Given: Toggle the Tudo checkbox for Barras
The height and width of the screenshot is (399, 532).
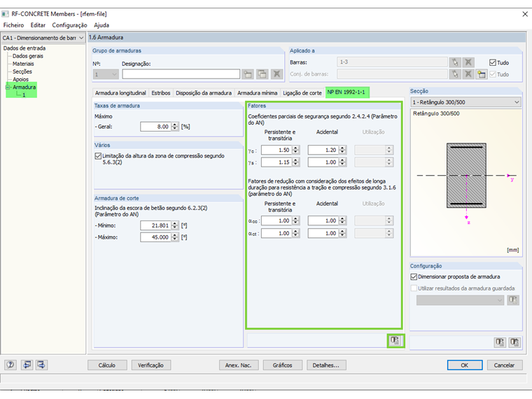Looking at the screenshot, I should 493,62.
